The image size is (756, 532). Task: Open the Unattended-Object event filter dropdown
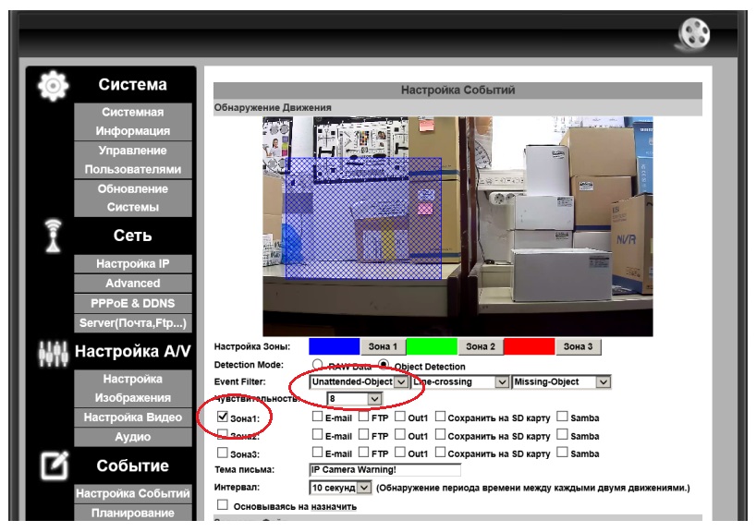point(359,382)
